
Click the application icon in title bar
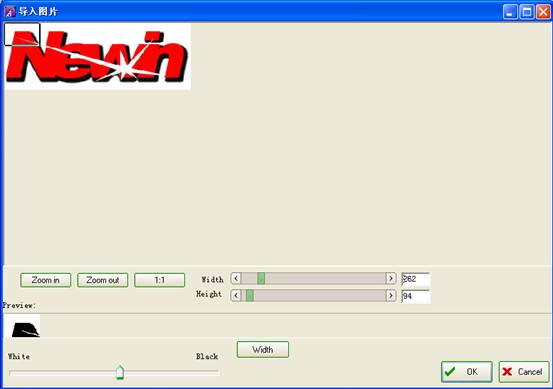(10, 12)
